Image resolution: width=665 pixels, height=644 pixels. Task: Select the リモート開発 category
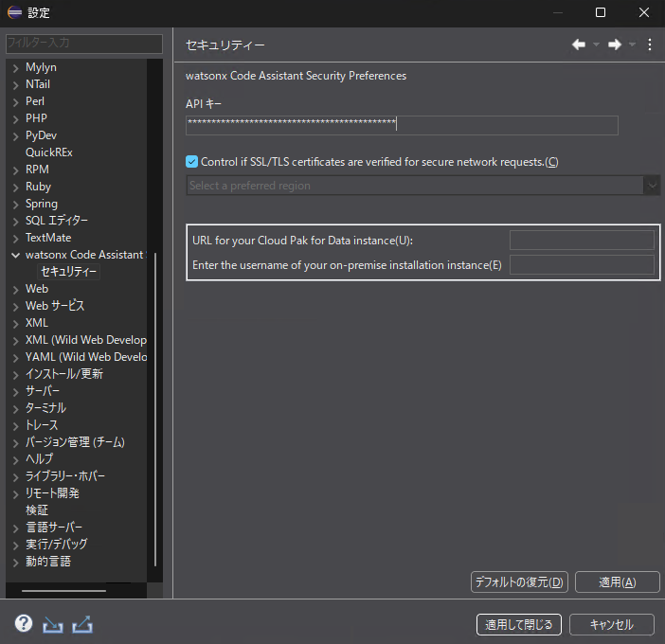click(52, 493)
